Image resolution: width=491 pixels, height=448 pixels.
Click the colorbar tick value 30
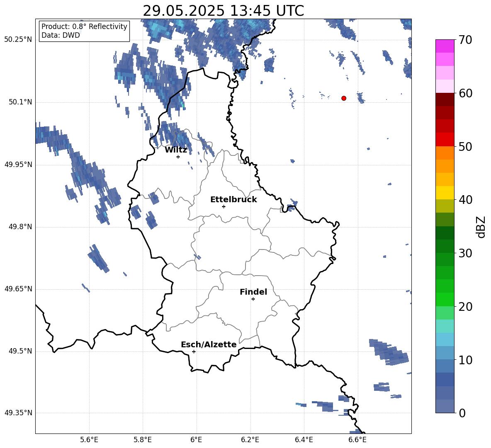point(465,253)
